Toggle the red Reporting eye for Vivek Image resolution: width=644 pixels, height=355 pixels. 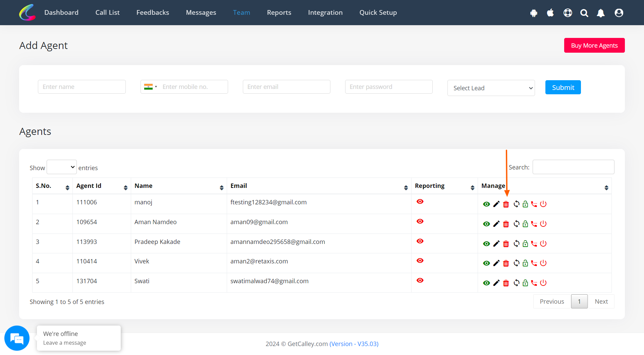tap(420, 260)
